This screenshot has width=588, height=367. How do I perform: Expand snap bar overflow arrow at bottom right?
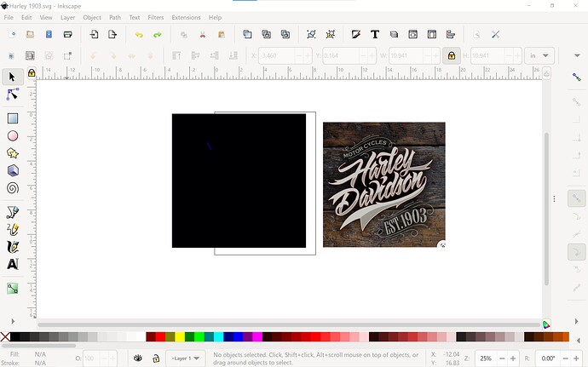click(x=576, y=321)
